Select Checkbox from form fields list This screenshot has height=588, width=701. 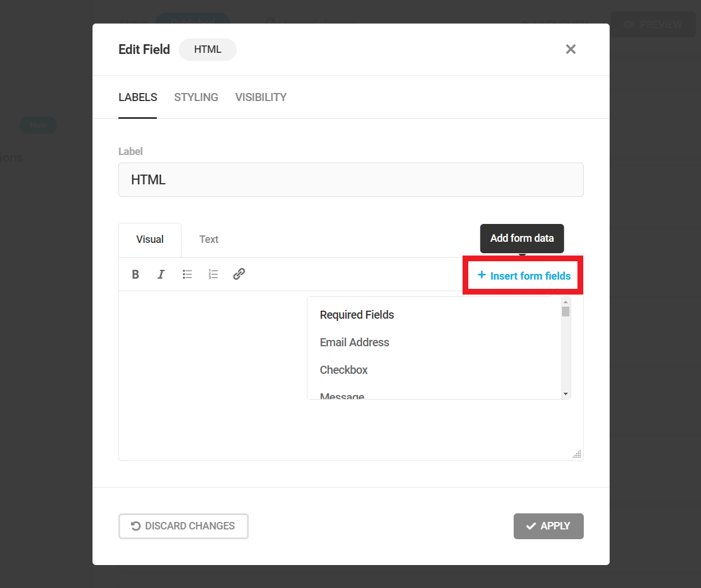point(344,370)
